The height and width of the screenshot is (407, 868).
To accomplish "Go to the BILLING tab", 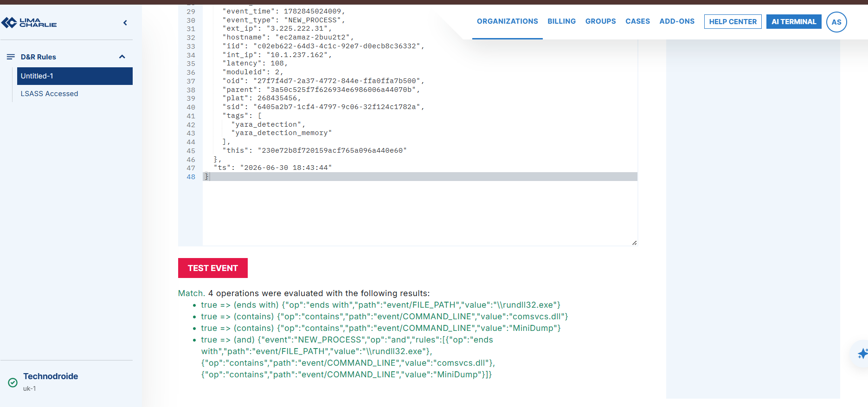I will [561, 21].
